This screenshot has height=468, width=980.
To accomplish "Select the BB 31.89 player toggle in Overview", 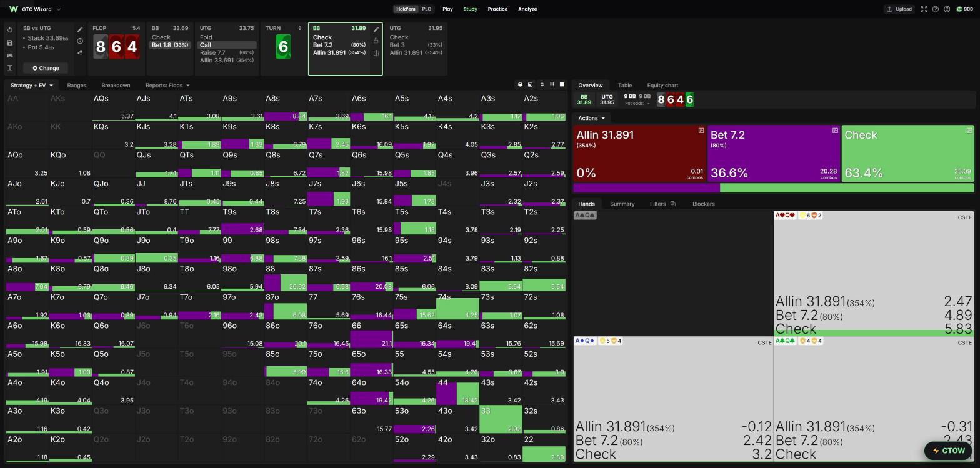I will [584, 99].
